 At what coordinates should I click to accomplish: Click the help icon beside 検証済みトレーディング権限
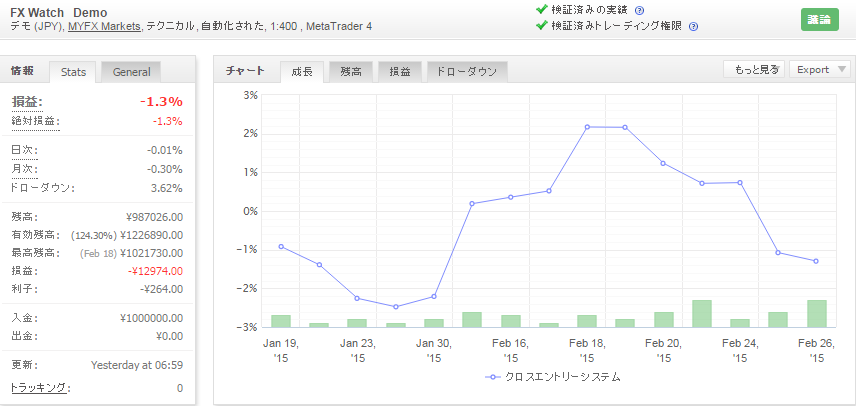tap(693, 26)
